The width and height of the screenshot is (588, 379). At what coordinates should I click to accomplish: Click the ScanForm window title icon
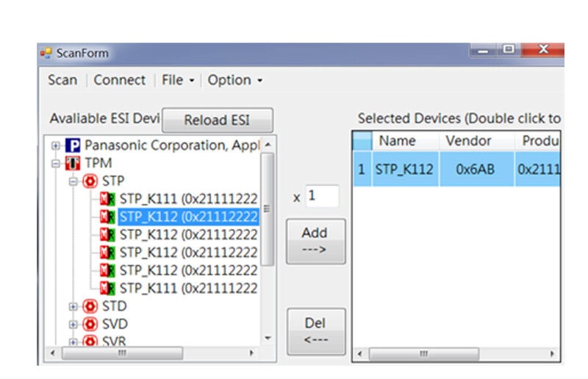click(46, 53)
